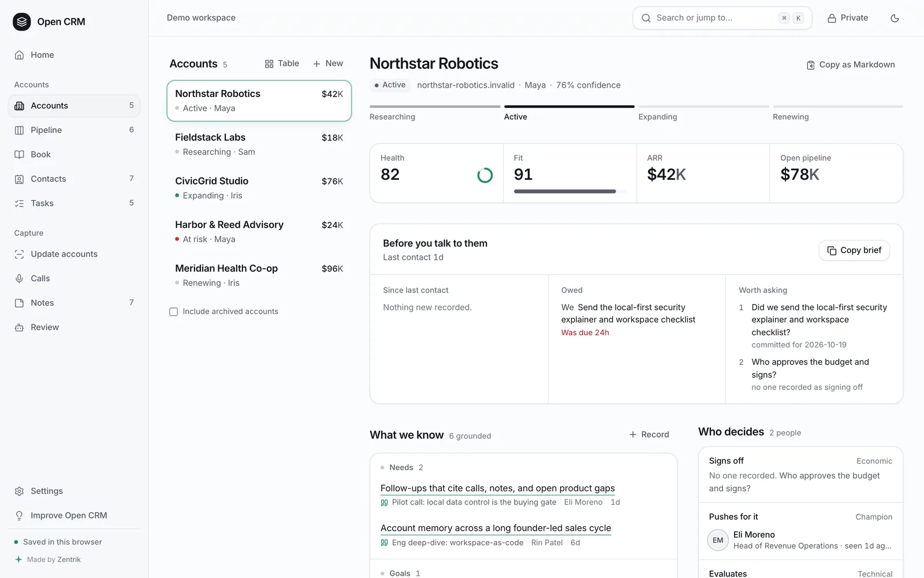
Task: Click the search magnifier icon
Action: point(646,18)
